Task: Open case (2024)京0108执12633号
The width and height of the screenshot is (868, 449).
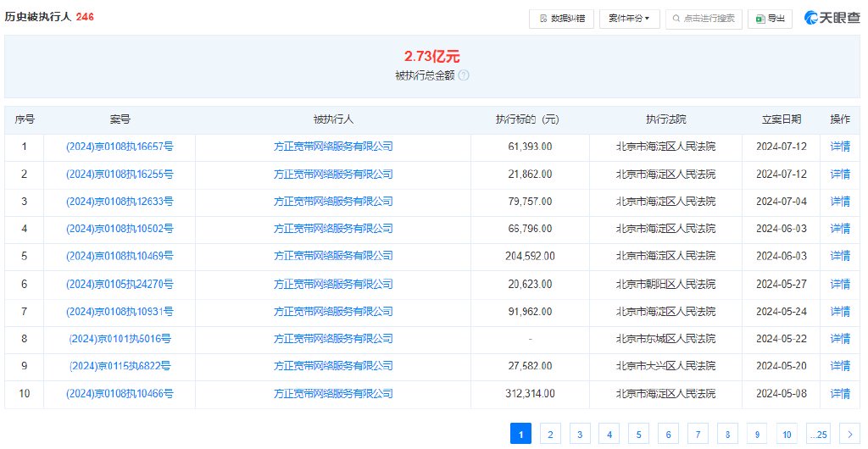Action: [120, 202]
